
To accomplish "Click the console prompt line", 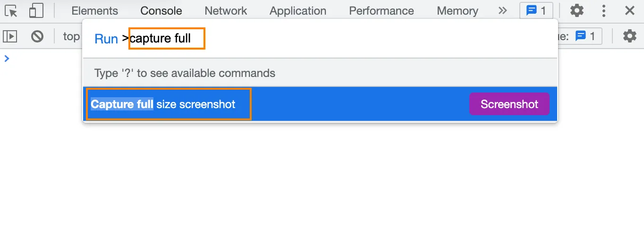I will [322, 59].
